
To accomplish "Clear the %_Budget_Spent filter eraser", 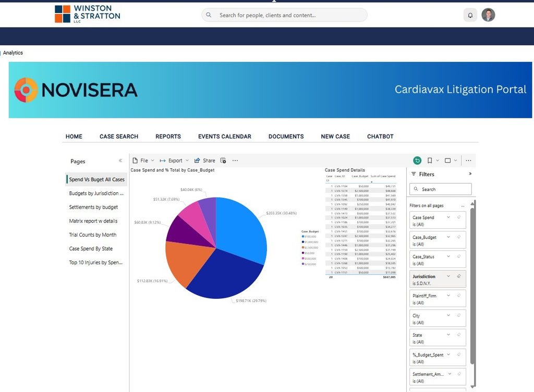I will click(459, 354).
